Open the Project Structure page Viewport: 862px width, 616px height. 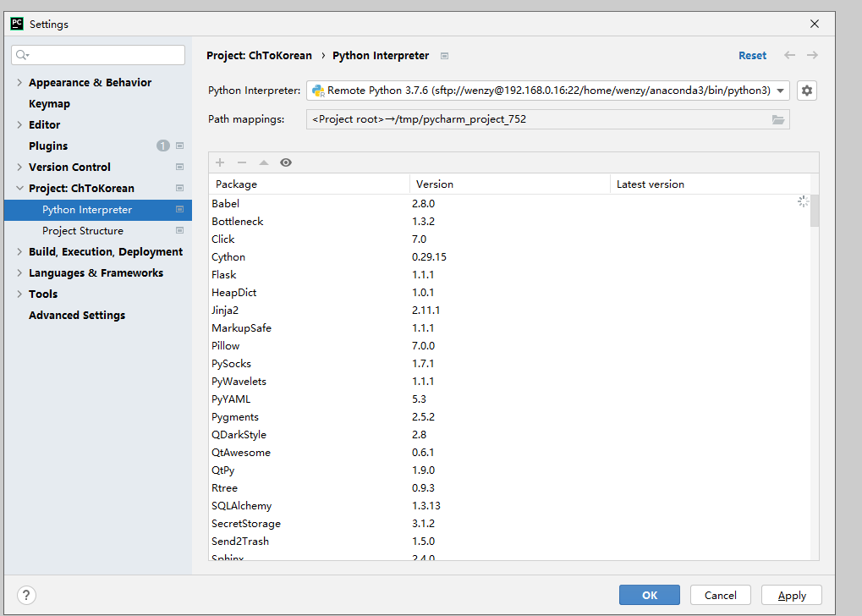82,230
